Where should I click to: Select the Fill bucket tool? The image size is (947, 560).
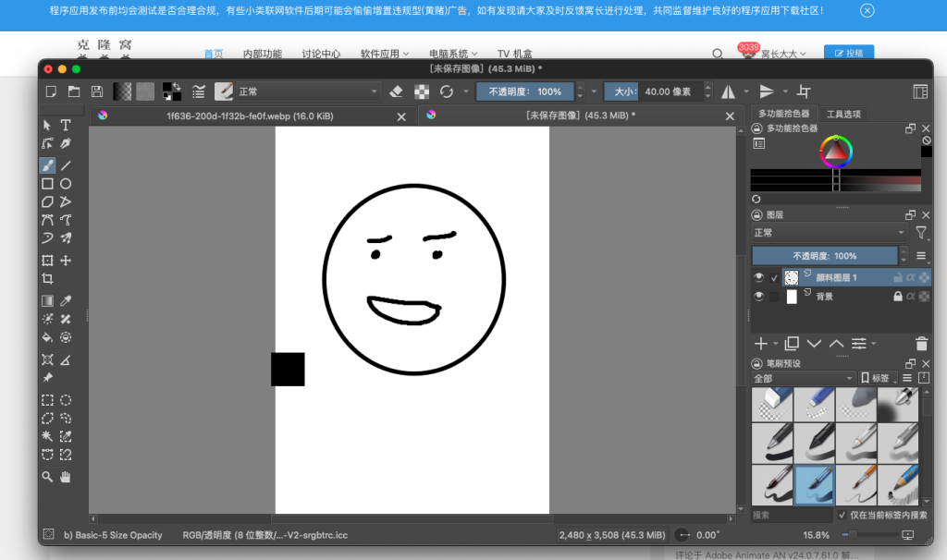click(x=48, y=337)
